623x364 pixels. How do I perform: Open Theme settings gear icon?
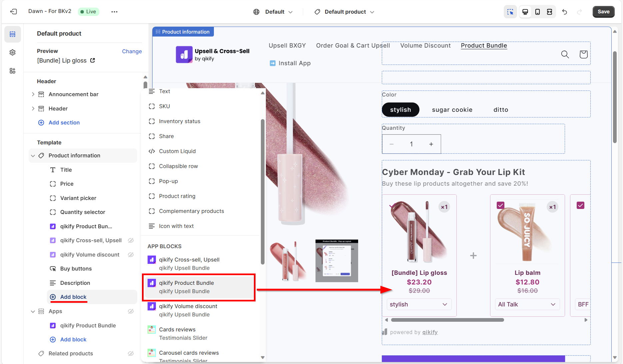(x=13, y=53)
